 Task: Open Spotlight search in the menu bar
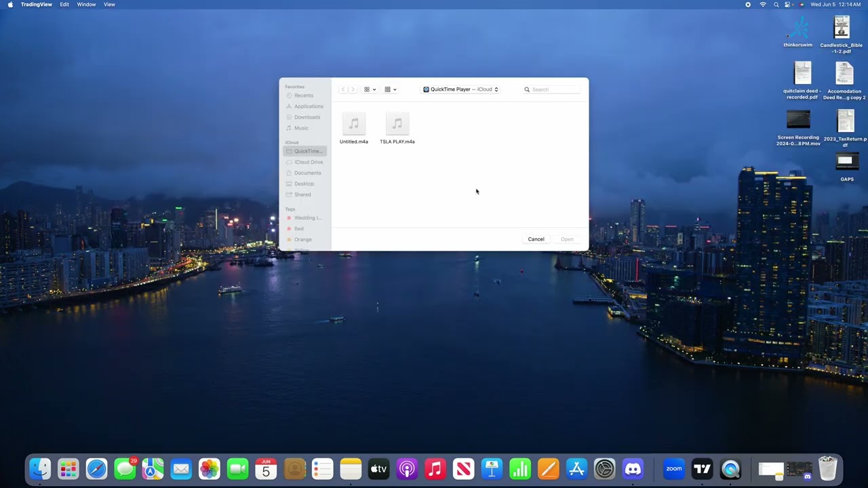pos(776,4)
